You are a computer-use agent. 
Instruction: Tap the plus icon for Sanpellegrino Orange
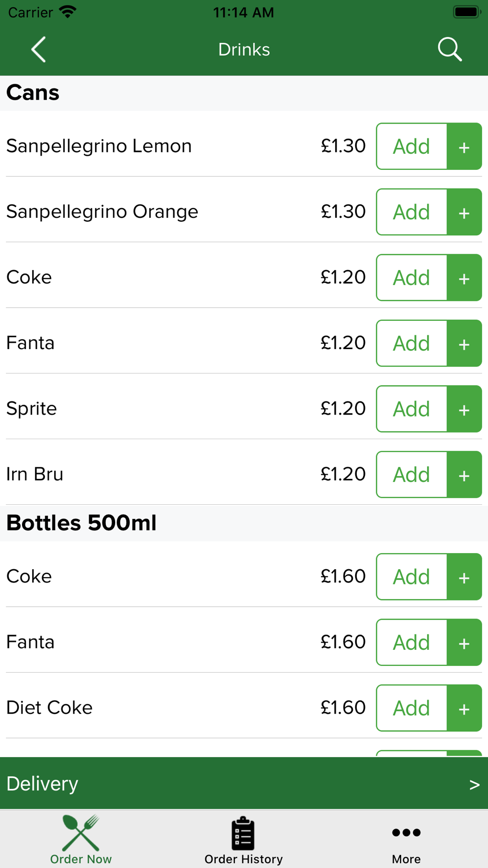coord(464,212)
